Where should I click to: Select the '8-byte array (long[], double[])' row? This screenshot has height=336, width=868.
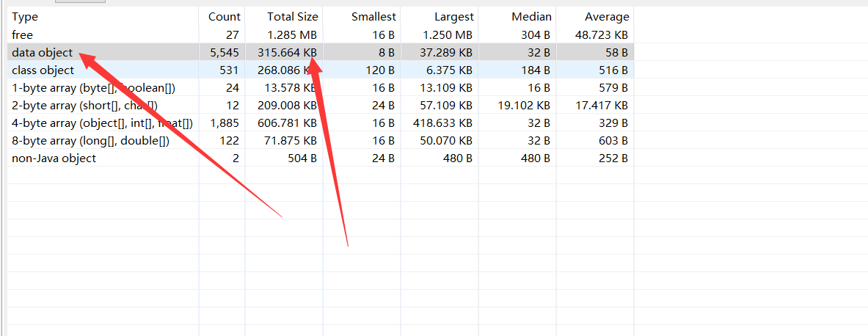(321, 141)
